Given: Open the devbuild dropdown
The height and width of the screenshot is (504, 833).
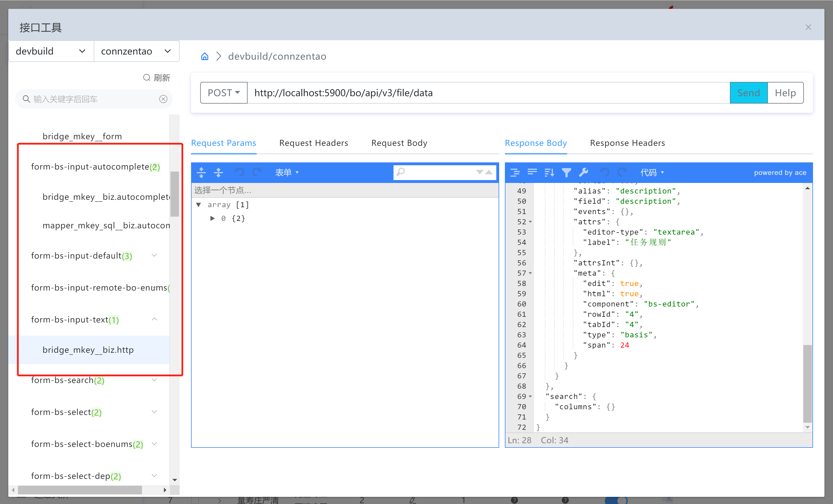Looking at the screenshot, I should click(51, 51).
